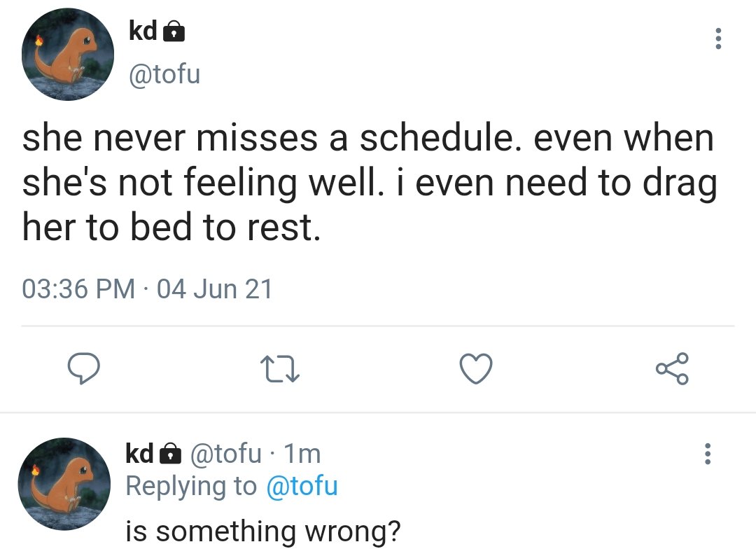The image size is (756, 556).
Task: Open the "is something wrong?" reply
Action: 263,531
